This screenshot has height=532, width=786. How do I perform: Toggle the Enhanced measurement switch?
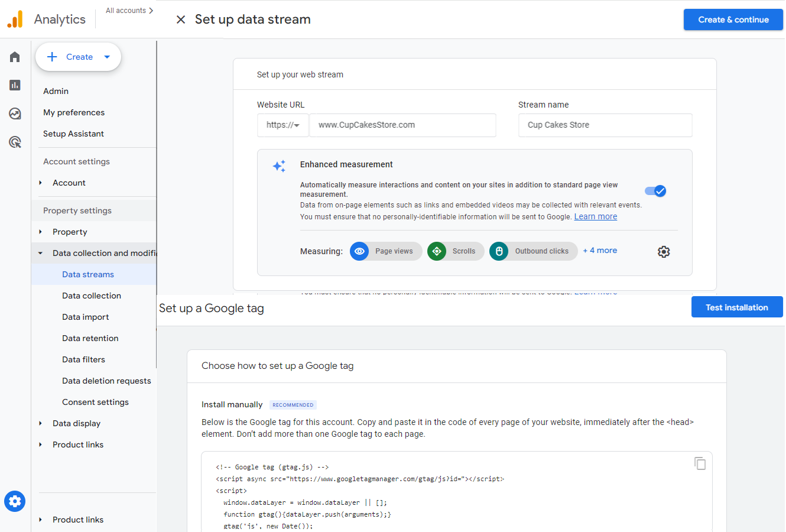655,191
